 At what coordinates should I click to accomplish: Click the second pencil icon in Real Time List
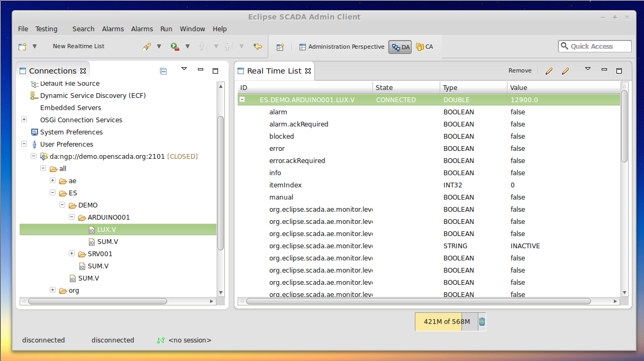(565, 70)
